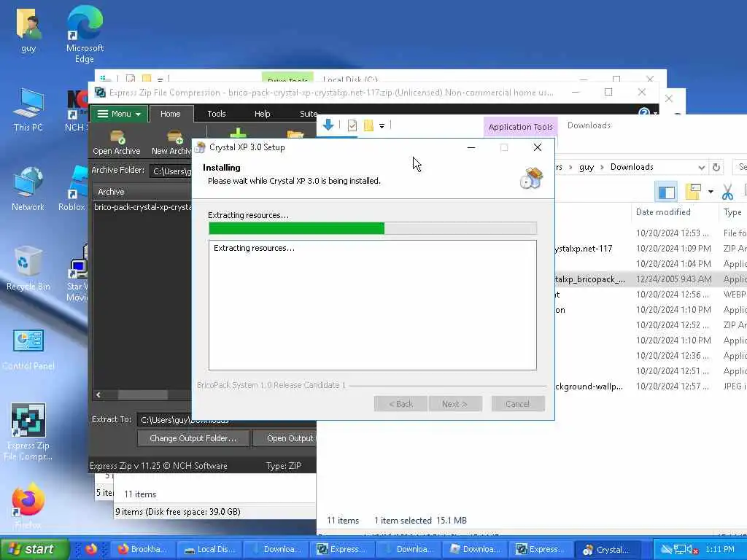The height and width of the screenshot is (560, 747).
Task: Expand the address bar history dropdown
Action: [701, 167]
